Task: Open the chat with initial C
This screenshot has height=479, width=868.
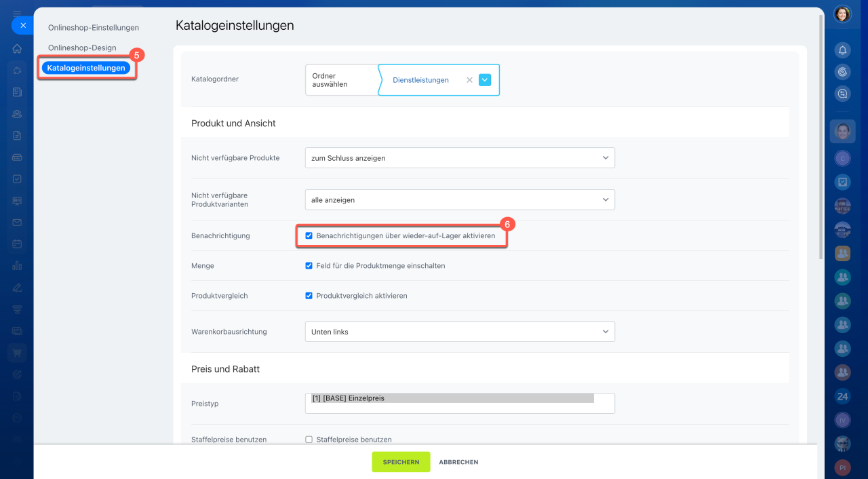Action: [x=842, y=158]
